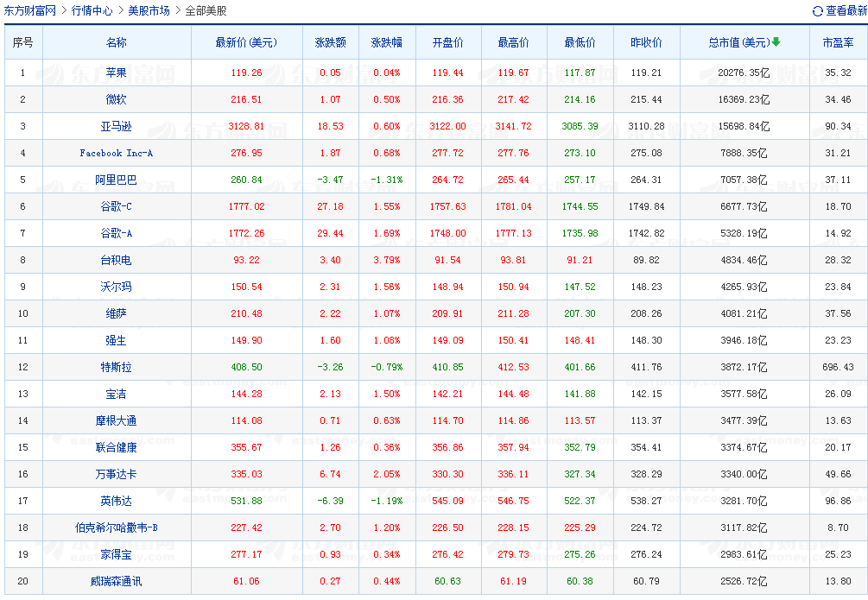Open the 微软 stock link

(117, 99)
